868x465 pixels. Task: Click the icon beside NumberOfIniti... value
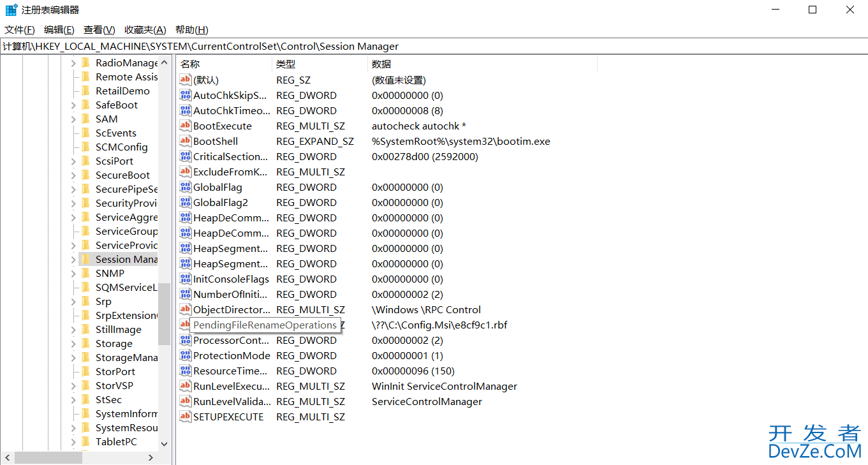pyautogui.click(x=186, y=294)
